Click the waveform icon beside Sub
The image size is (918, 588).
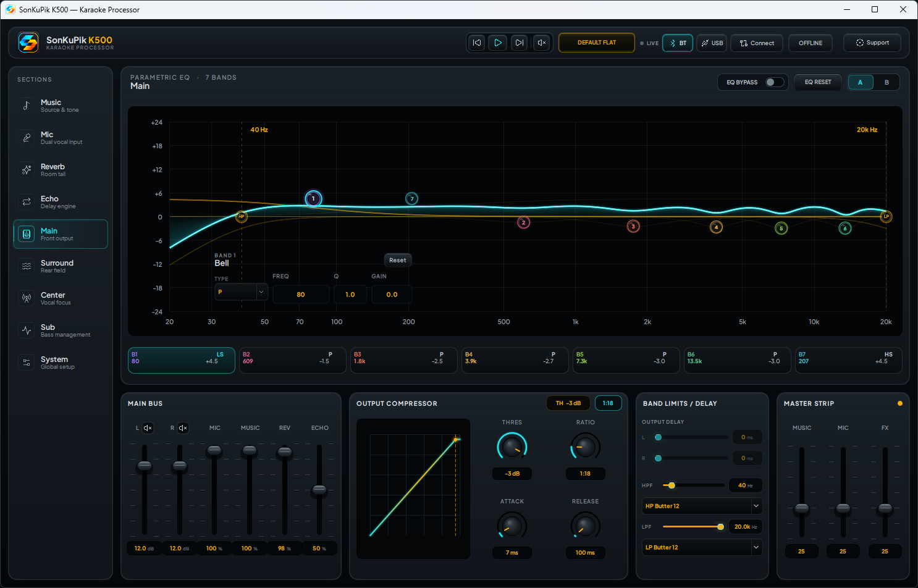(27, 330)
